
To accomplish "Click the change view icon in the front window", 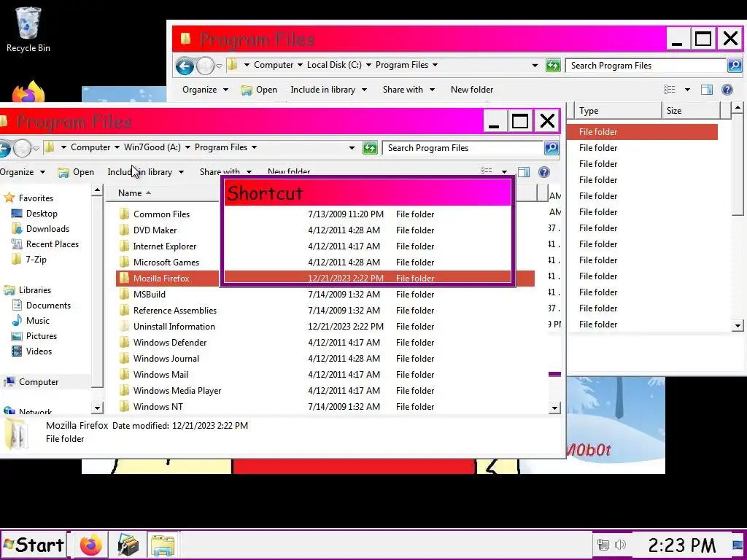I will click(487, 171).
